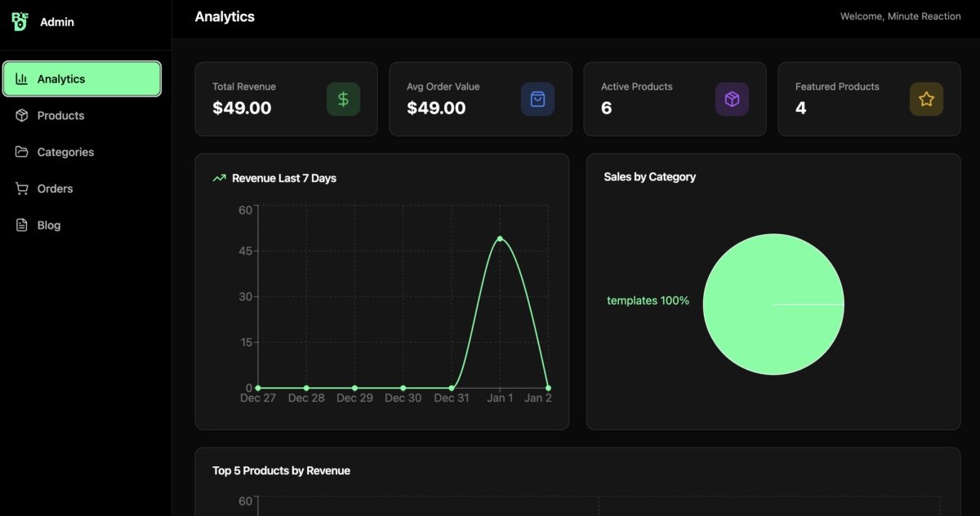Click the shopping cart icon for Orders
The width and height of the screenshot is (980, 516).
22,189
